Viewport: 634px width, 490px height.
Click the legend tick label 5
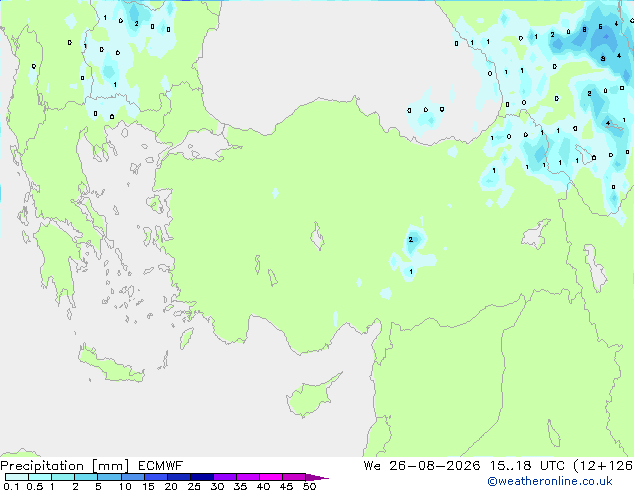click(x=98, y=486)
